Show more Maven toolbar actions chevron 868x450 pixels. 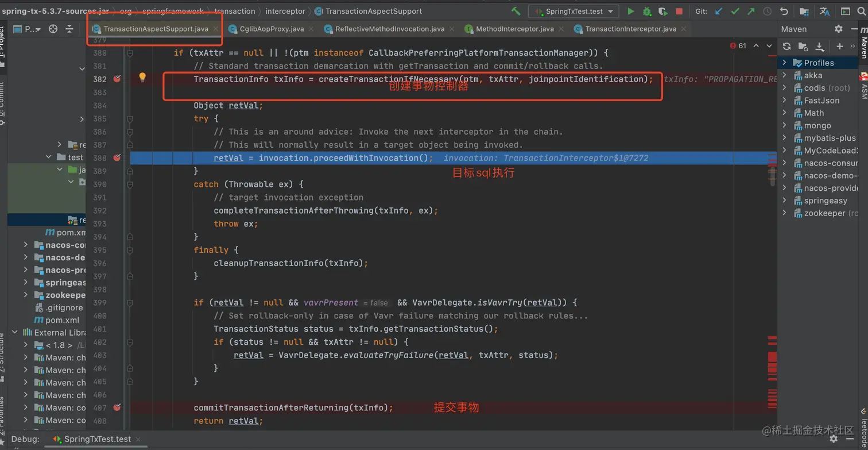click(852, 46)
